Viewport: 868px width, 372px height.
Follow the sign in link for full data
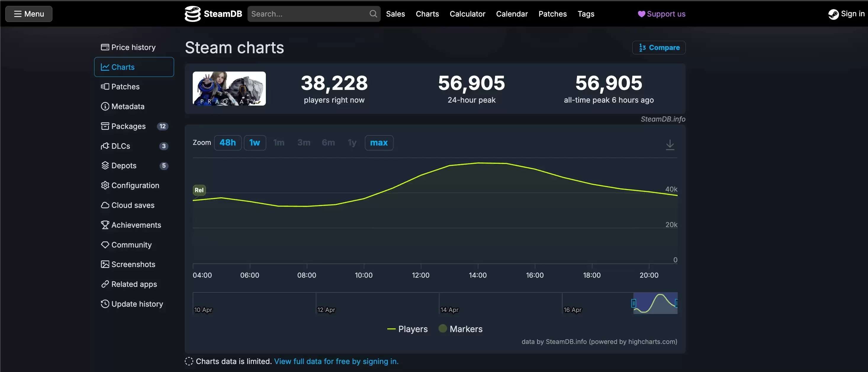[336, 361]
